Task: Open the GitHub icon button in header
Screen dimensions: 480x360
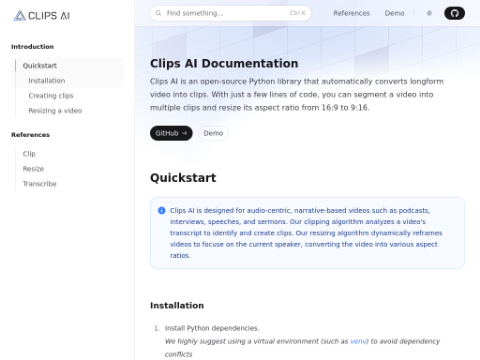Action: pyautogui.click(x=454, y=13)
